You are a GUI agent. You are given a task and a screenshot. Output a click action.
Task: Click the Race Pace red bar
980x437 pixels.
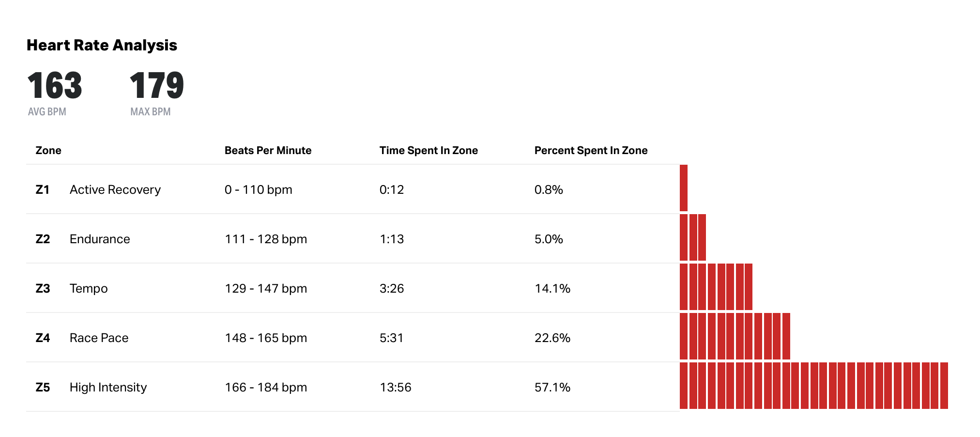(735, 336)
